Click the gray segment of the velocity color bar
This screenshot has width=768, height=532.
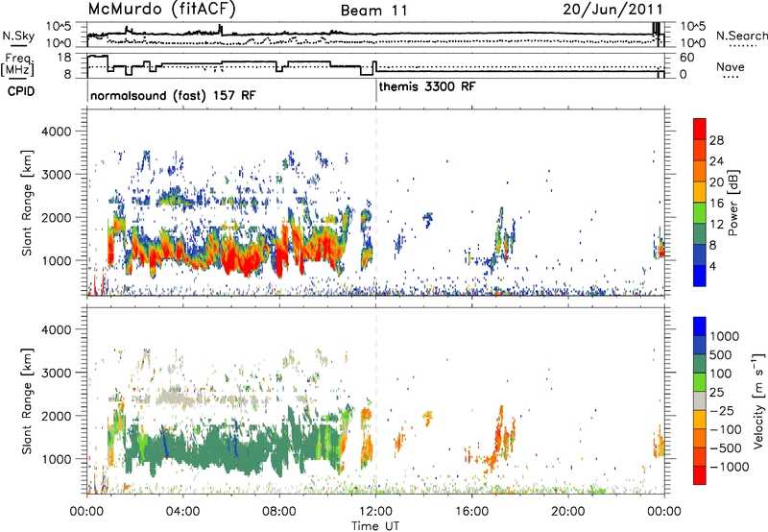click(x=700, y=400)
